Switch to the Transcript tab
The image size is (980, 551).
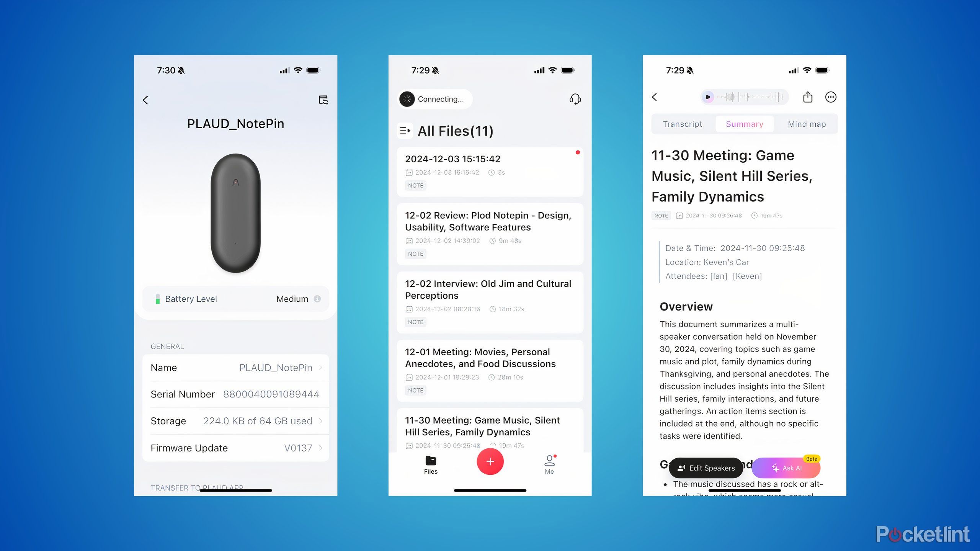tap(683, 123)
